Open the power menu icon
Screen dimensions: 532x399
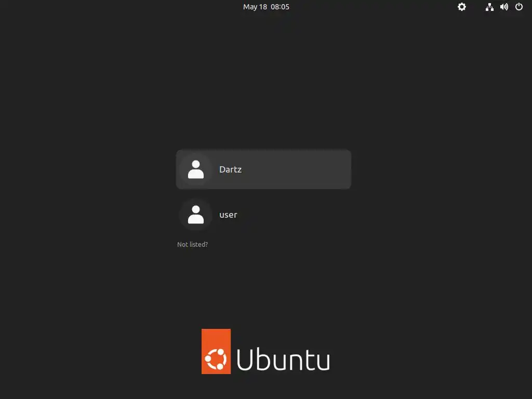point(519,7)
